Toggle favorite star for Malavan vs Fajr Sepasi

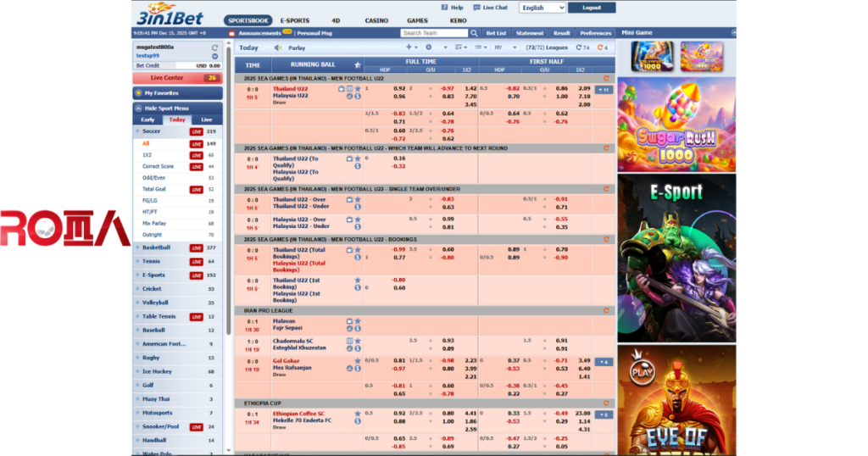click(358, 321)
